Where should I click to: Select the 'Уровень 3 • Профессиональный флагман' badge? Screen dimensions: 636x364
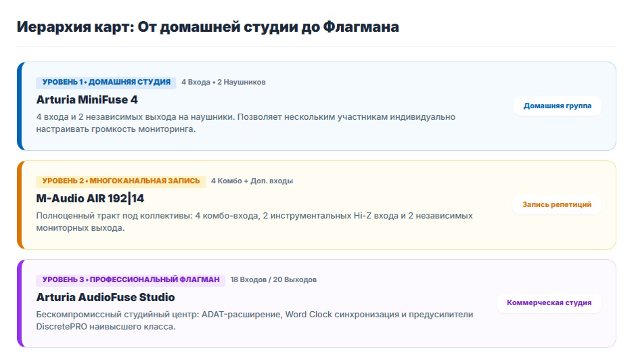[131, 280]
